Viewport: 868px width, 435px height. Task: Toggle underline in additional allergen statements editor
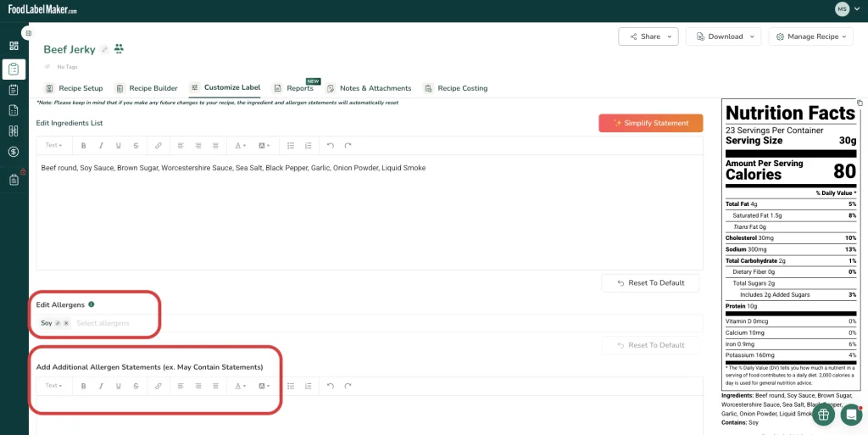tap(118, 386)
